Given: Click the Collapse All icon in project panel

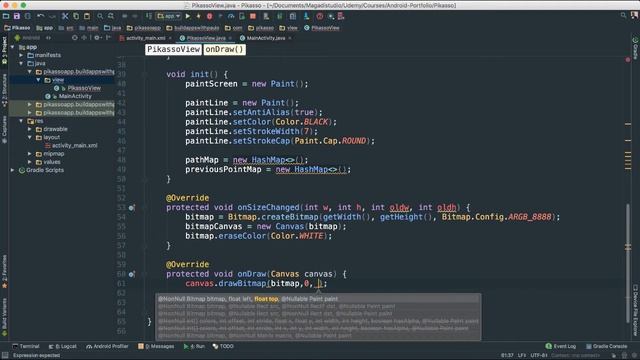Looking at the screenshot, I should pos(84,38).
